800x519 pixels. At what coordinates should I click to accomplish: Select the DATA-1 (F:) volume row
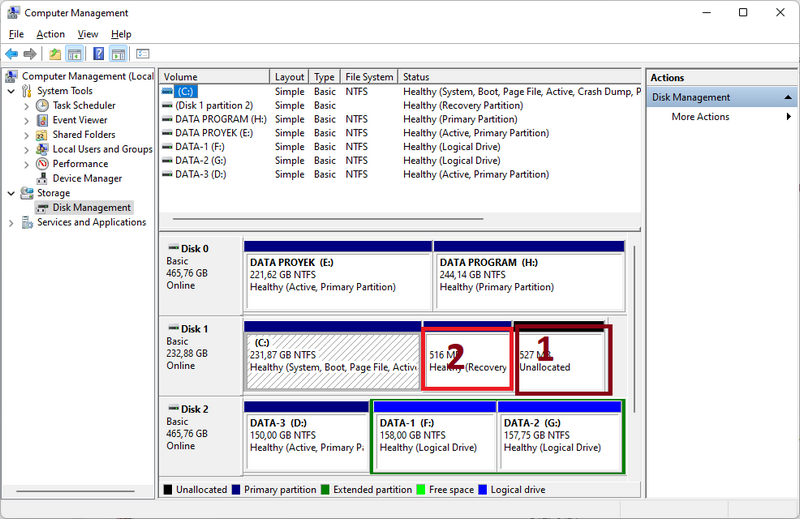(400, 146)
